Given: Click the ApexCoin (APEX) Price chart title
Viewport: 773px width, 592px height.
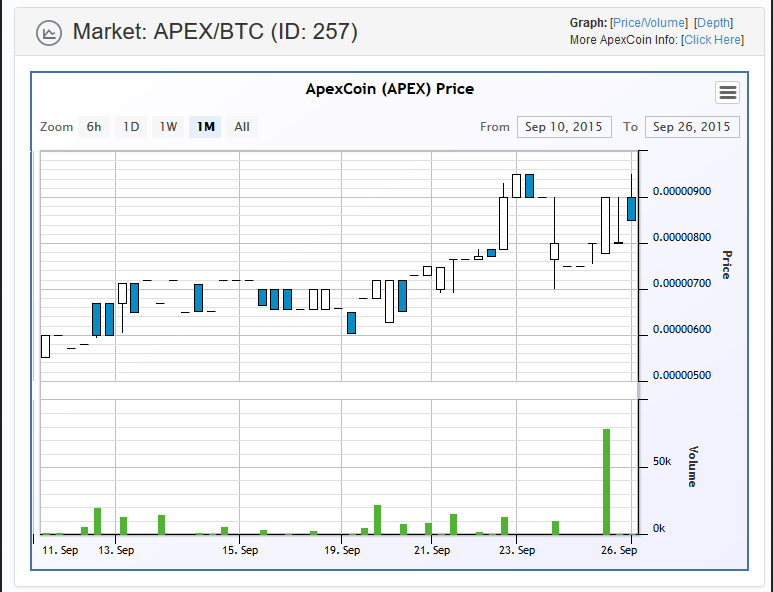Looking at the screenshot, I should pos(389,89).
